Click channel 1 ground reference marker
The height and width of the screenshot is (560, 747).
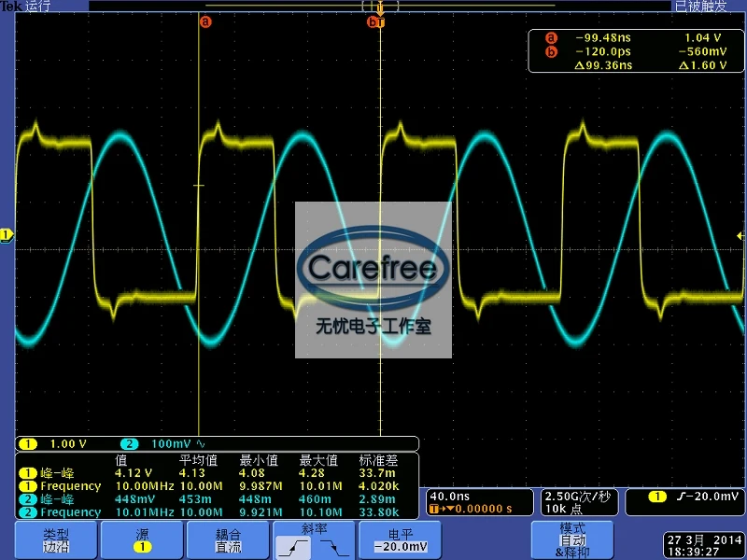pyautogui.click(x=7, y=235)
